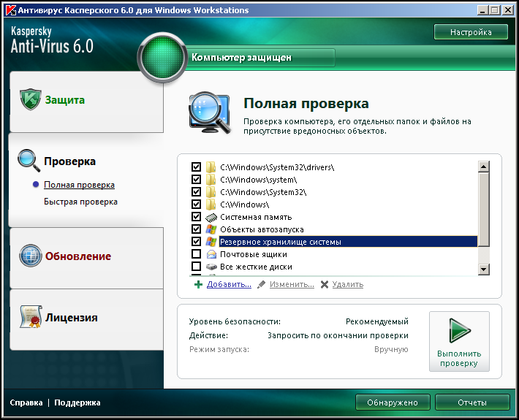This screenshot has height=420, width=519.
Task: Select the C:\Windows\System32\drivers\ row text
Action: coord(277,167)
